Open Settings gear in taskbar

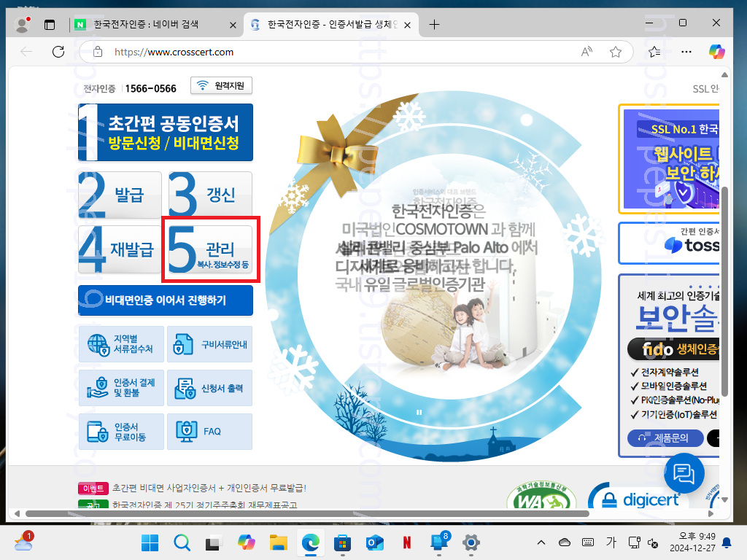tap(471, 542)
